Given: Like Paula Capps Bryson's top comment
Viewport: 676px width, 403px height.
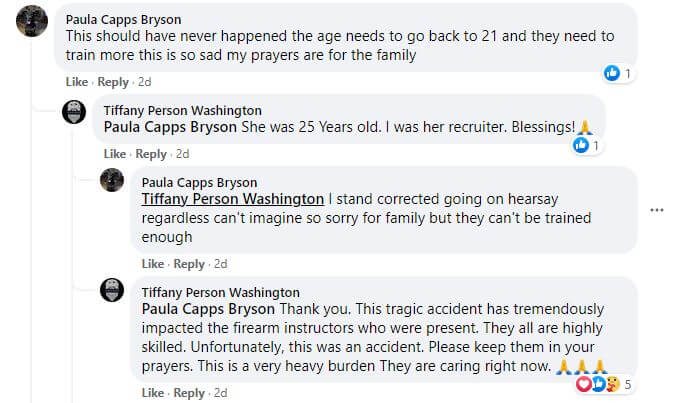Looking at the screenshot, I should (76, 82).
